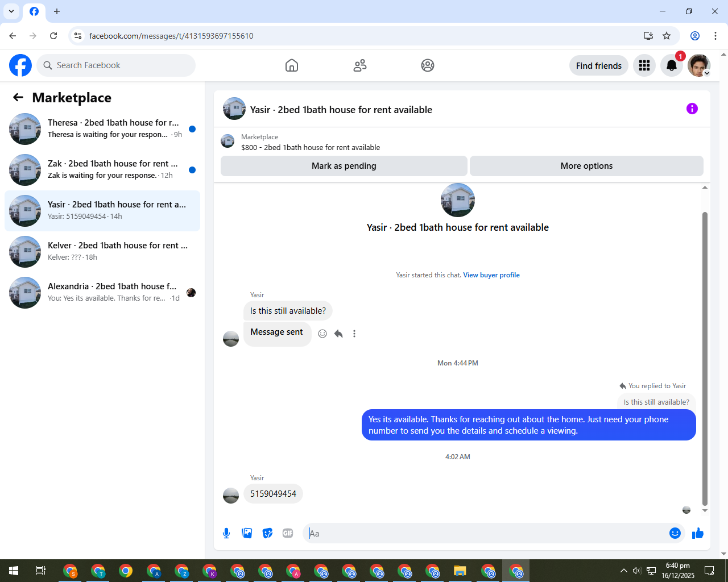
Task: Click the 5159049454 message bubble
Action: point(273,493)
